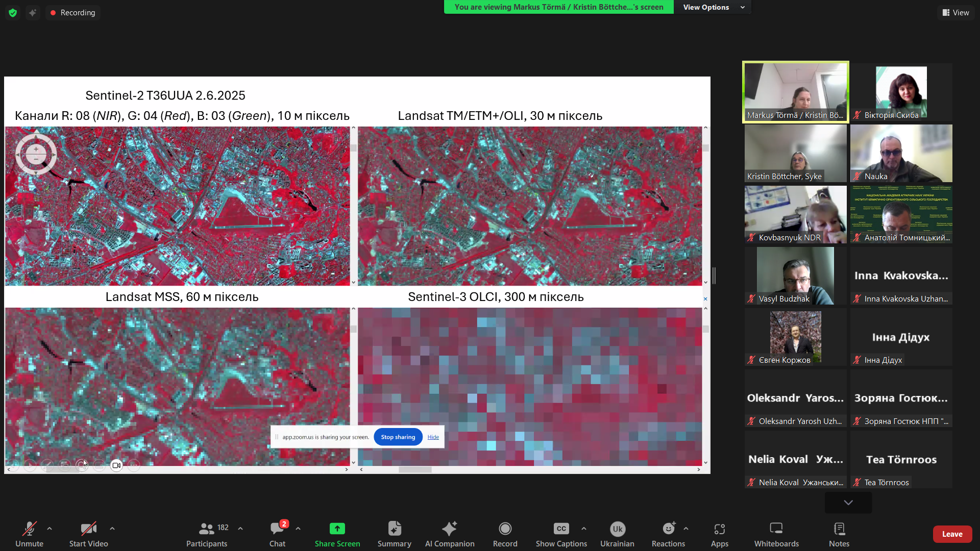Stop the active recording indicator
The width and height of the screenshot is (980, 551).
73,12
